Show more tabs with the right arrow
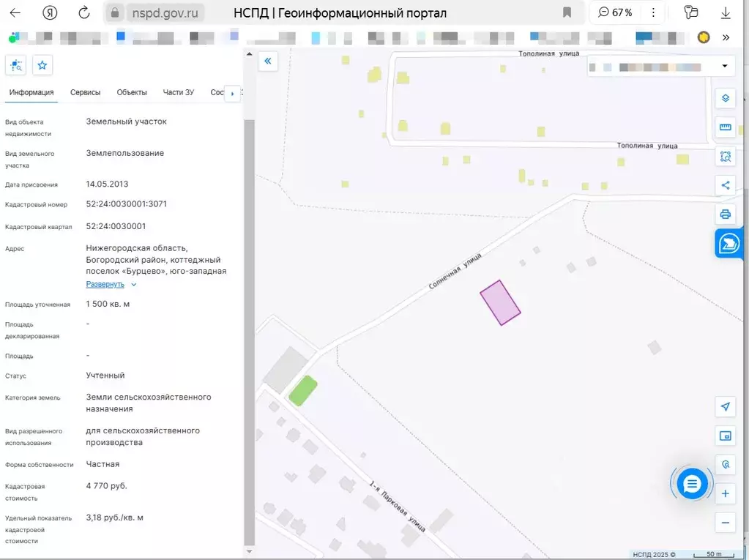 [233, 94]
